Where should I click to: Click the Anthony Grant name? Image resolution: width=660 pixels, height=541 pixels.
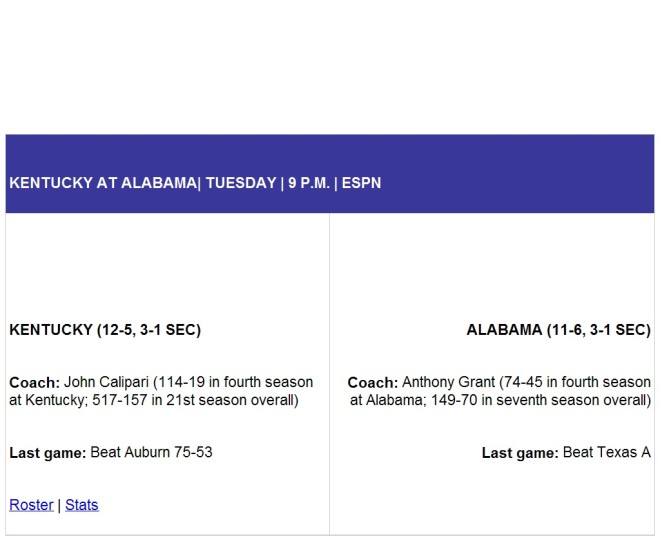[x=448, y=382]
